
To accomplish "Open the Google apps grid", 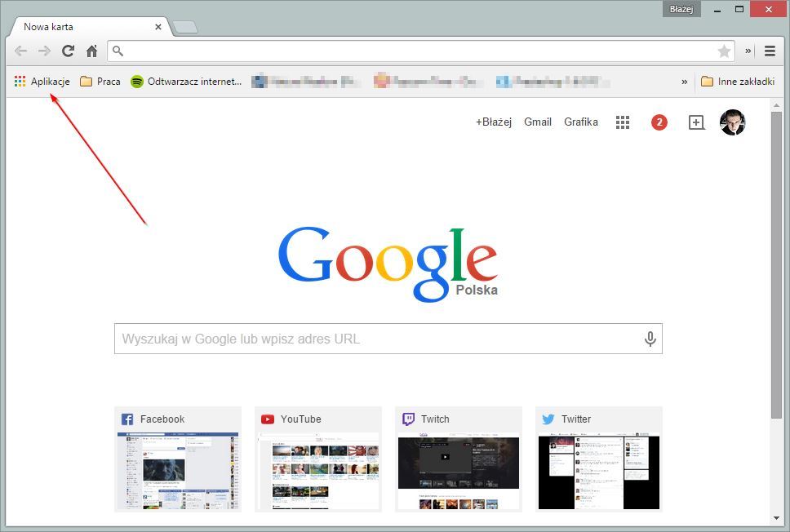I will (623, 122).
